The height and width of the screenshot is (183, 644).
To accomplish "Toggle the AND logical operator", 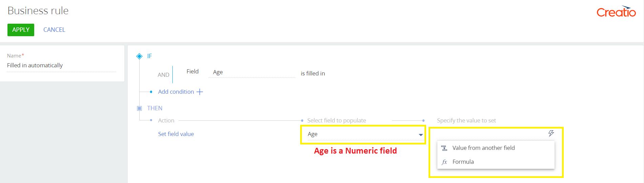I will coord(163,75).
